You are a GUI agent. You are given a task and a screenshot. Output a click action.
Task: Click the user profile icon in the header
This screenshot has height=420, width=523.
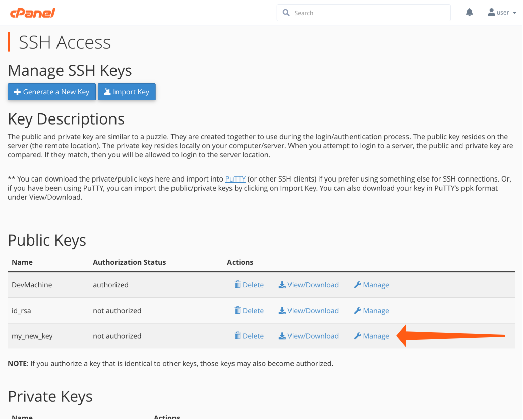coord(491,12)
